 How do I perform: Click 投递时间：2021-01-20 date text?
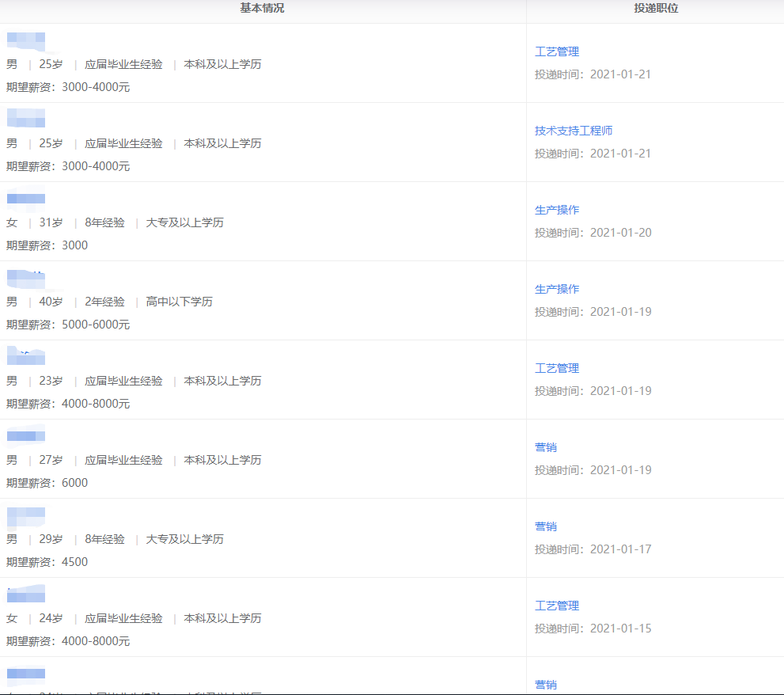(593, 233)
